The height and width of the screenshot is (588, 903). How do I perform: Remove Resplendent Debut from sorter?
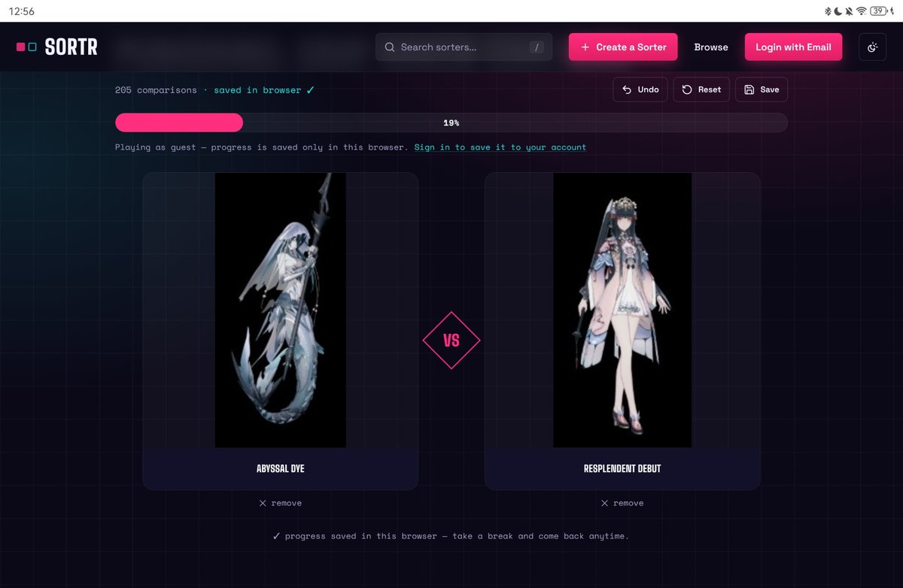[x=622, y=503]
